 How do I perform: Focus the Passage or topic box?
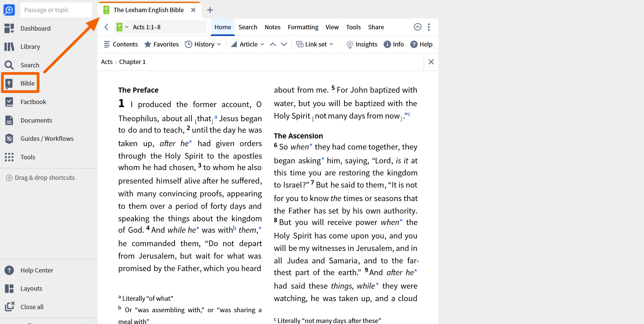56,10
